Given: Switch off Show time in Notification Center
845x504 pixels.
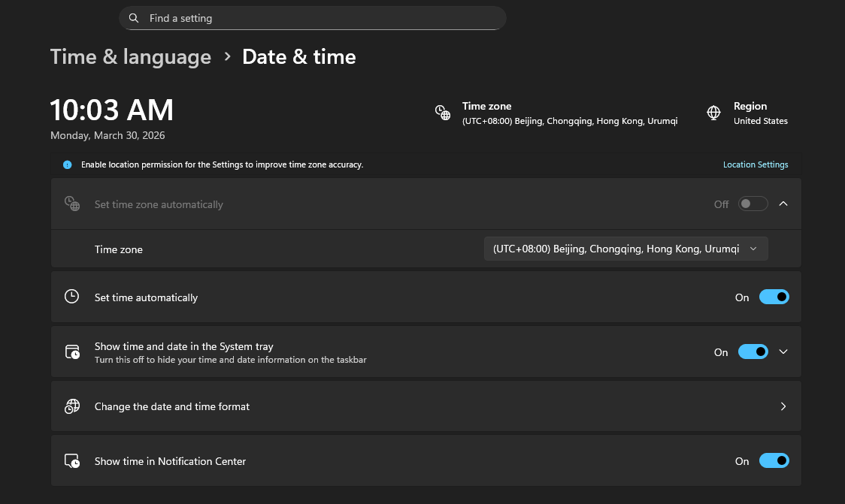Looking at the screenshot, I should [774, 461].
